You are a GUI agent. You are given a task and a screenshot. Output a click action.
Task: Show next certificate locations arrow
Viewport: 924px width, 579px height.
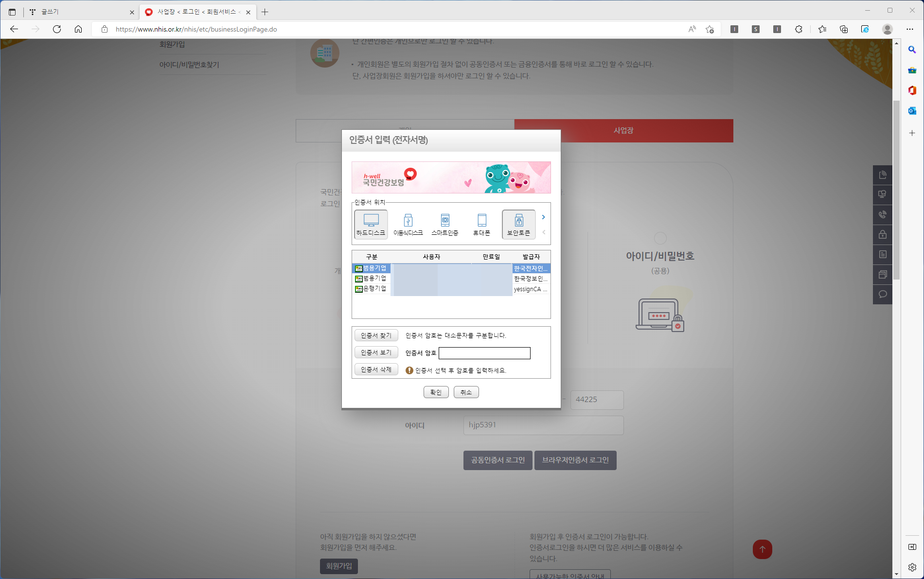[x=544, y=217]
